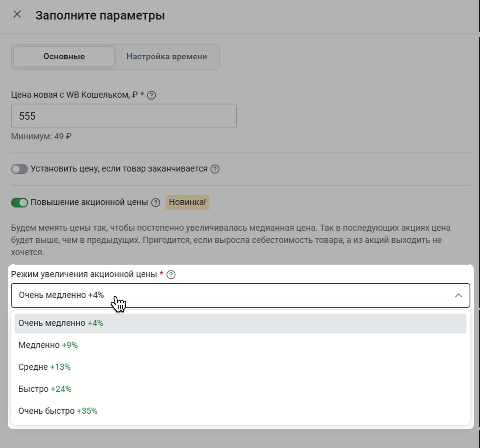The width and height of the screenshot is (480, 448).
Task: Pick the Средне +13% option
Action: point(44,367)
